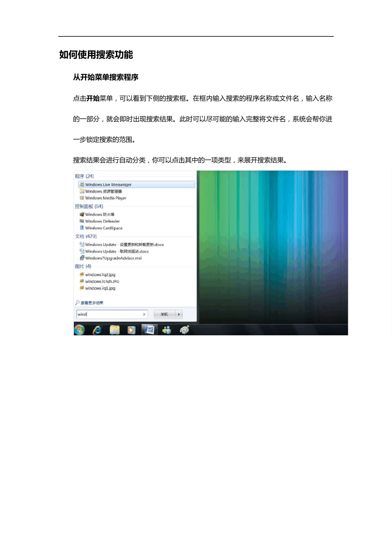Expand the 控制面板 (64) category
The image size is (392, 555).
[x=89, y=206]
